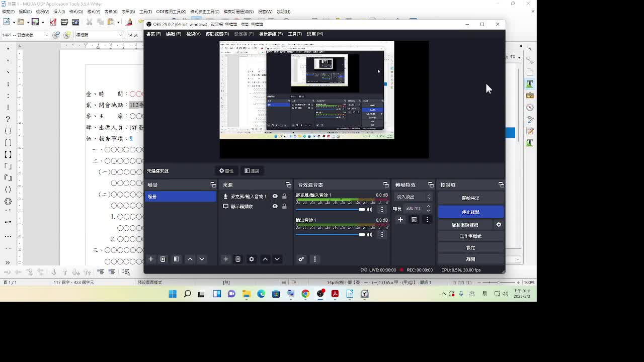Select the 場景 item in scenes list

coord(180,197)
